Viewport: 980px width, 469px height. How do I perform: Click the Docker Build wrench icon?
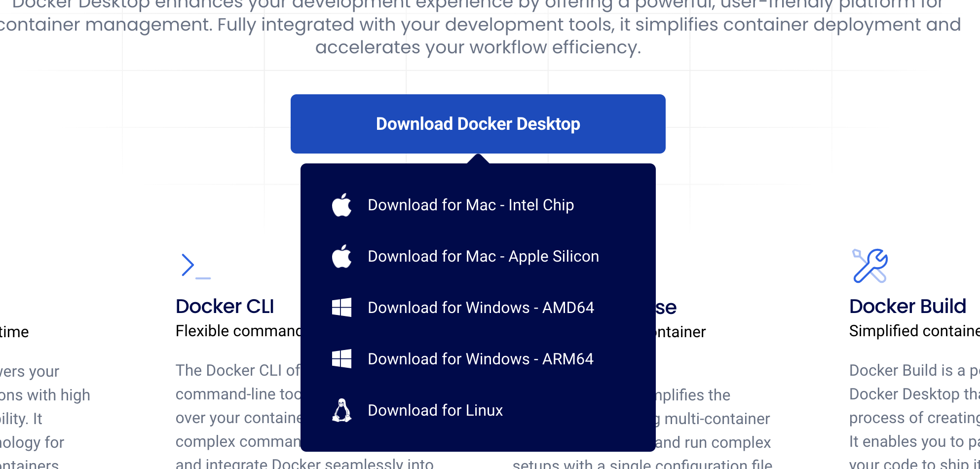[870, 266]
